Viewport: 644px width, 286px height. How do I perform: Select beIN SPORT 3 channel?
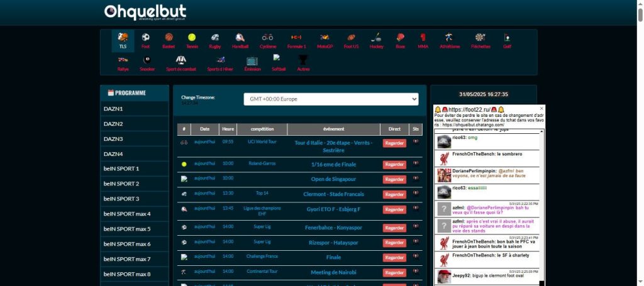(x=135, y=199)
